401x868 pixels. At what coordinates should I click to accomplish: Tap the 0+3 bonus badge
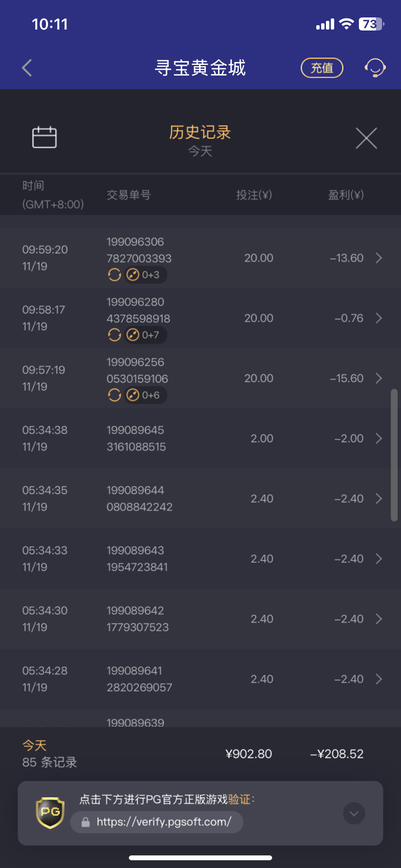145,275
